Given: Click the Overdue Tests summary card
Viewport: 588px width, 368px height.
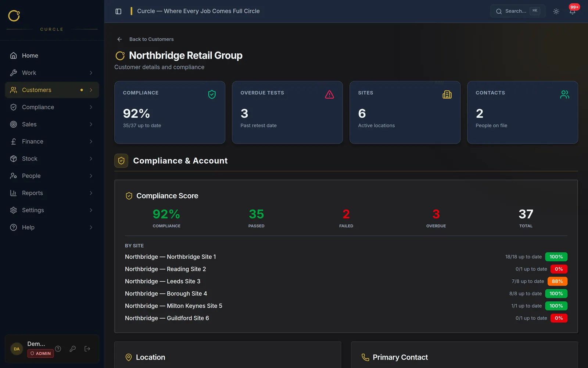Looking at the screenshot, I should coord(287,112).
